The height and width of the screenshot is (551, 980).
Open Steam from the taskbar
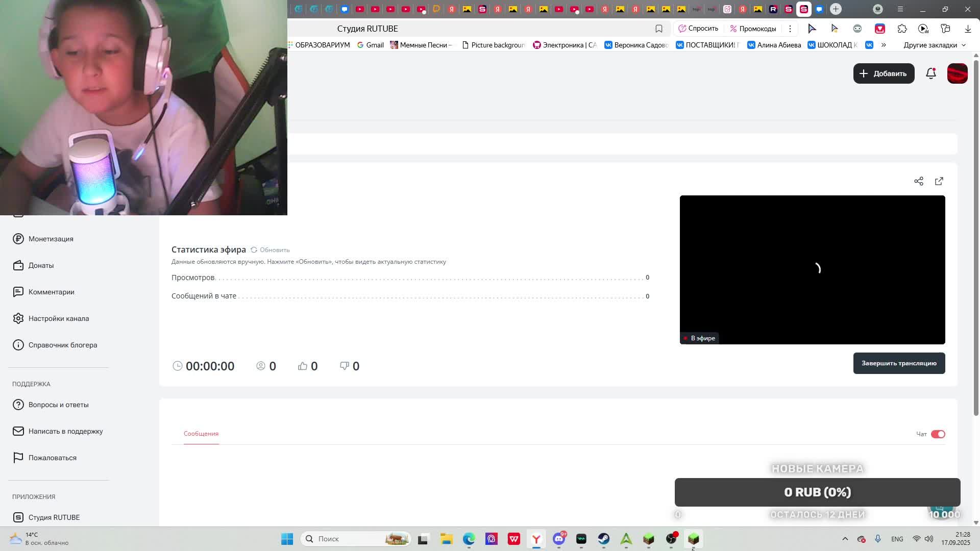[x=603, y=539]
